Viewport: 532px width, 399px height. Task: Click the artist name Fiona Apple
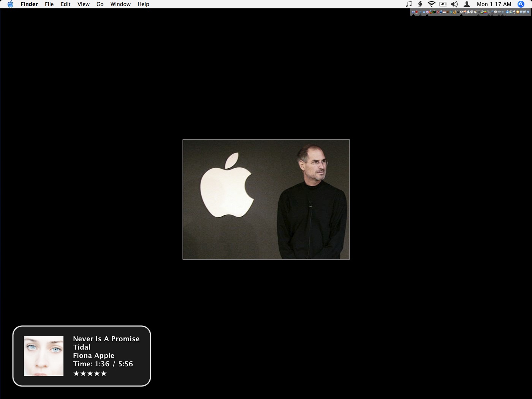pos(93,355)
